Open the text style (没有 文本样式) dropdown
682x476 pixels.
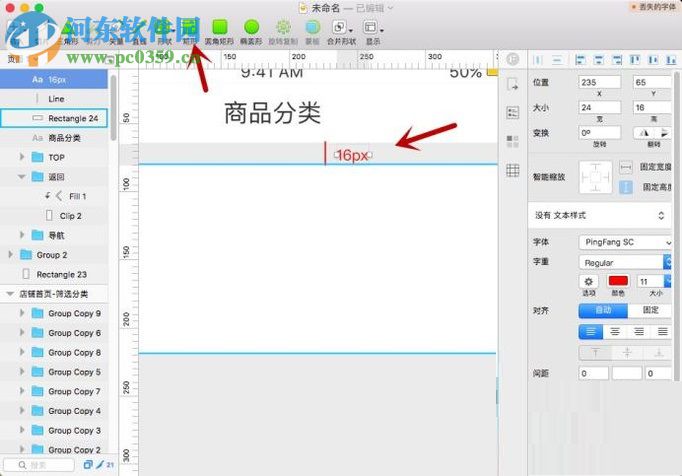(x=600, y=215)
